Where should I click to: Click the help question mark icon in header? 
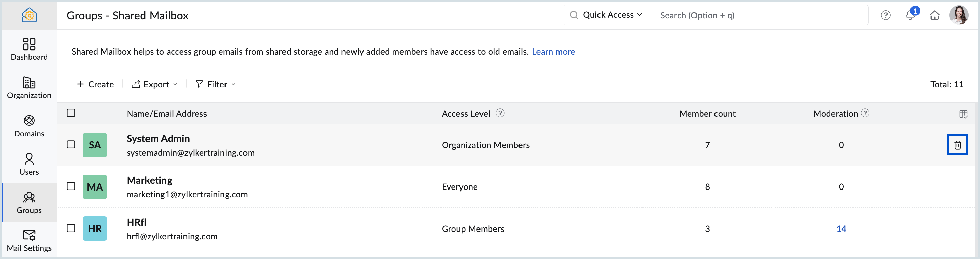point(886,15)
